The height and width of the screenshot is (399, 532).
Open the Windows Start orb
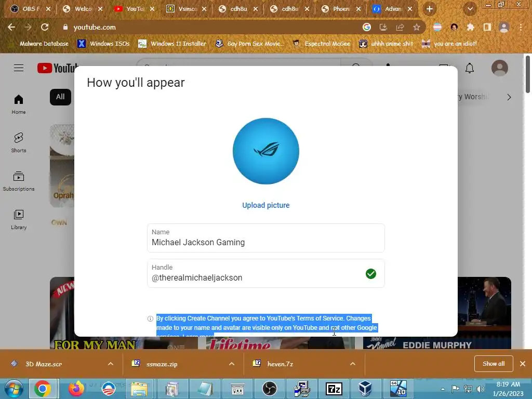(x=14, y=389)
